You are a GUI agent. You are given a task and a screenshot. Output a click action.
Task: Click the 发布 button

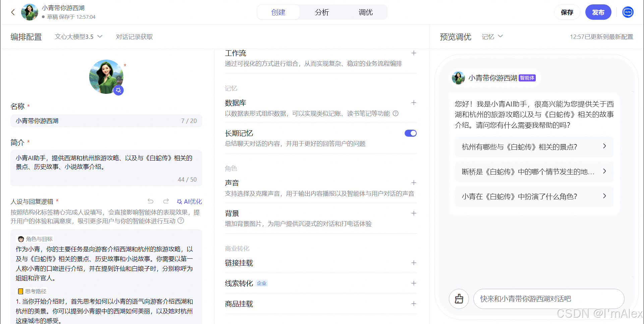point(598,12)
